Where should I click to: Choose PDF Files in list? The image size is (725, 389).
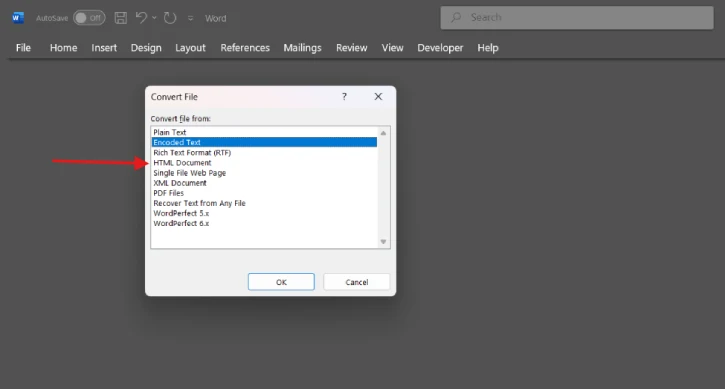click(x=264, y=193)
